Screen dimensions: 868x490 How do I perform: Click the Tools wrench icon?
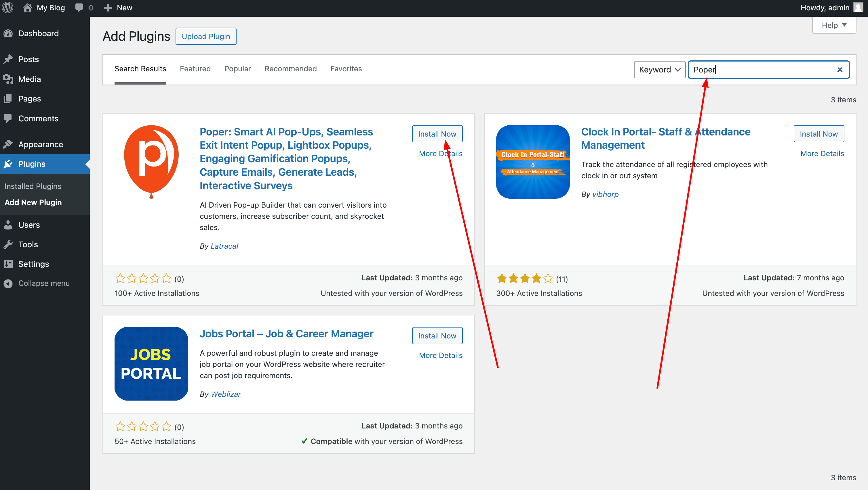(x=8, y=244)
